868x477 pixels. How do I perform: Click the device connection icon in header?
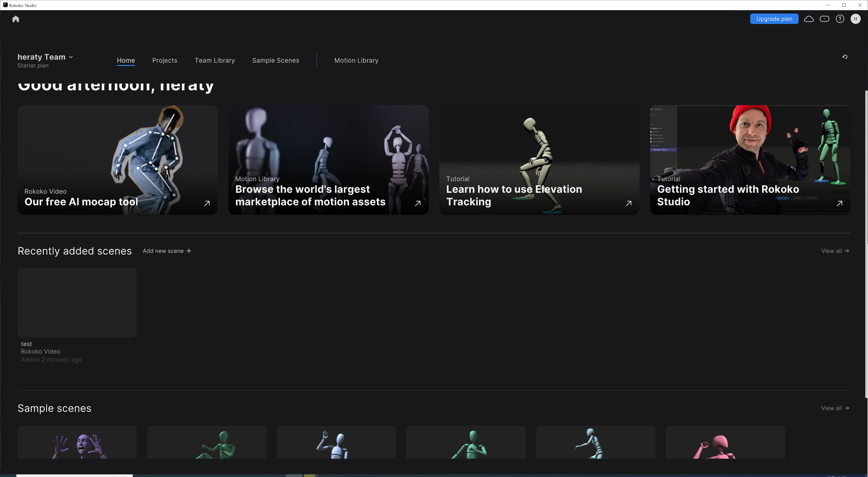pyautogui.click(x=824, y=19)
